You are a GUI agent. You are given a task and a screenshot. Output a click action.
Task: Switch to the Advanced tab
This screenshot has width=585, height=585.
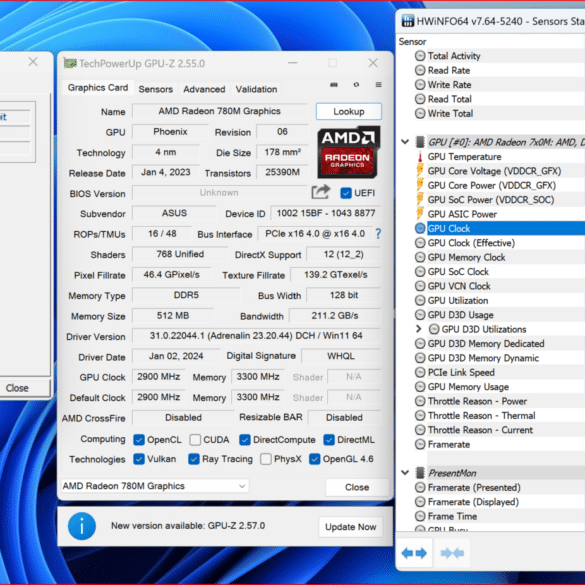point(204,89)
